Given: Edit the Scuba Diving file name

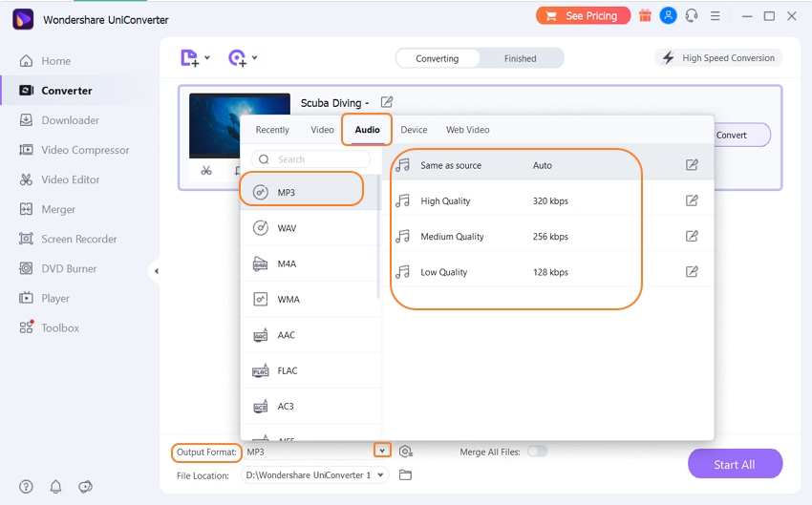Looking at the screenshot, I should (x=386, y=102).
